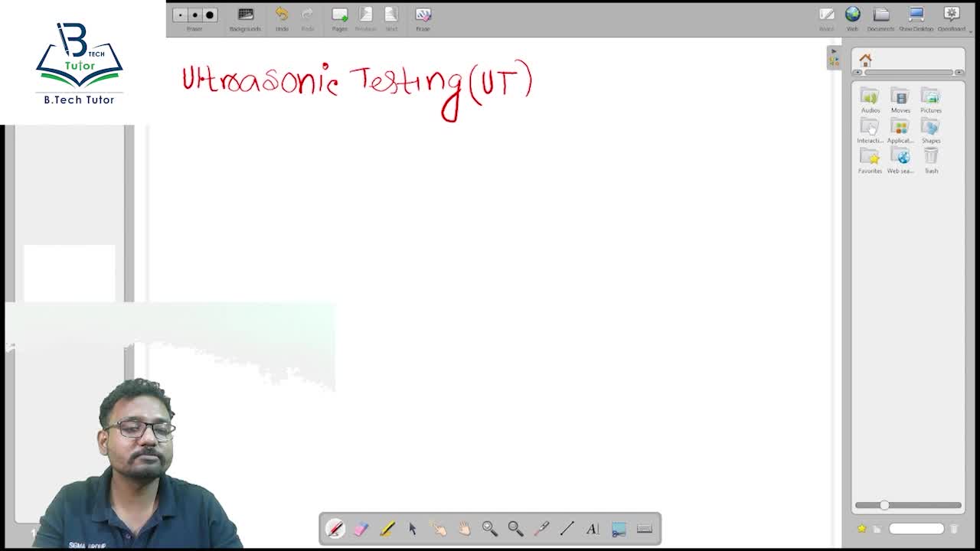Click the Zoom in magnifier
Image resolution: width=980 pixels, height=551 pixels.
coord(489,529)
